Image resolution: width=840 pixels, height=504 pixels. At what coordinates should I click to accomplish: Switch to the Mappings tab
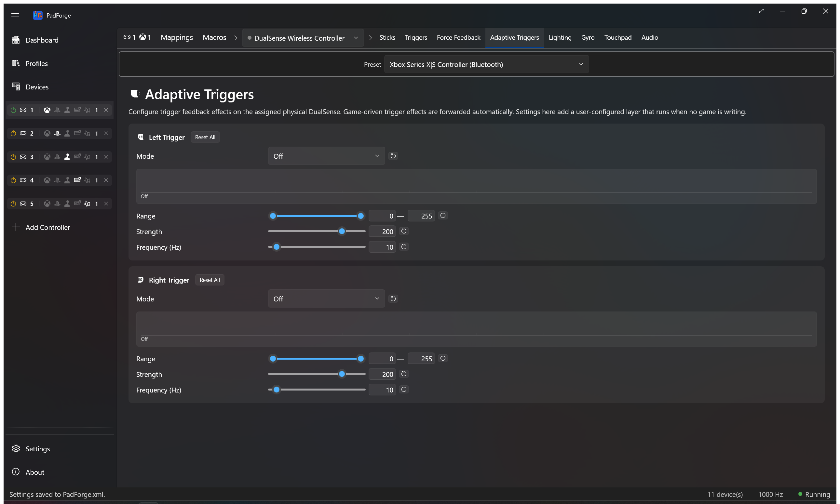pyautogui.click(x=177, y=37)
